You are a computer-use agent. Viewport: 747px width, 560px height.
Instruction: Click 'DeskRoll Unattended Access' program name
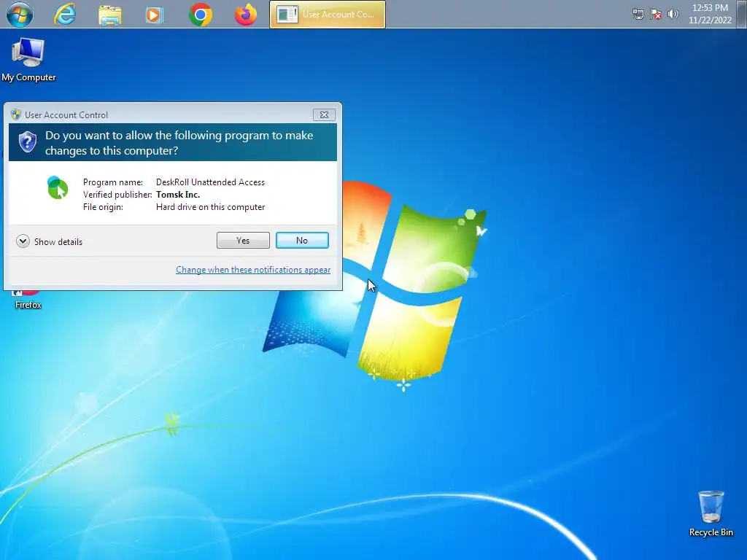[210, 182]
